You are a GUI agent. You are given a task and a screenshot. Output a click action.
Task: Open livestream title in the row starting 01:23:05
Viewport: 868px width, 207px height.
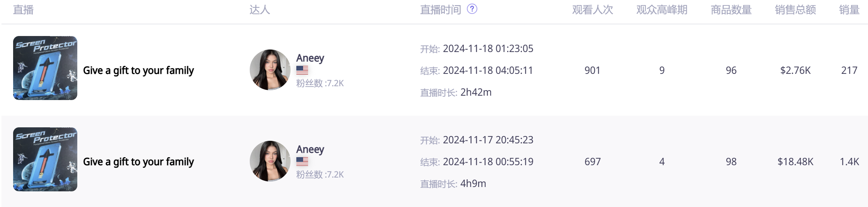tap(139, 70)
